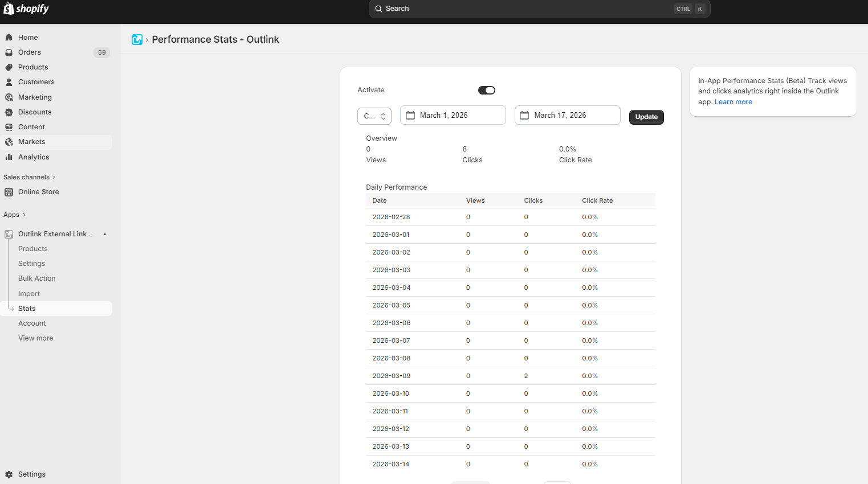Click the Markets globe icon

(9, 142)
